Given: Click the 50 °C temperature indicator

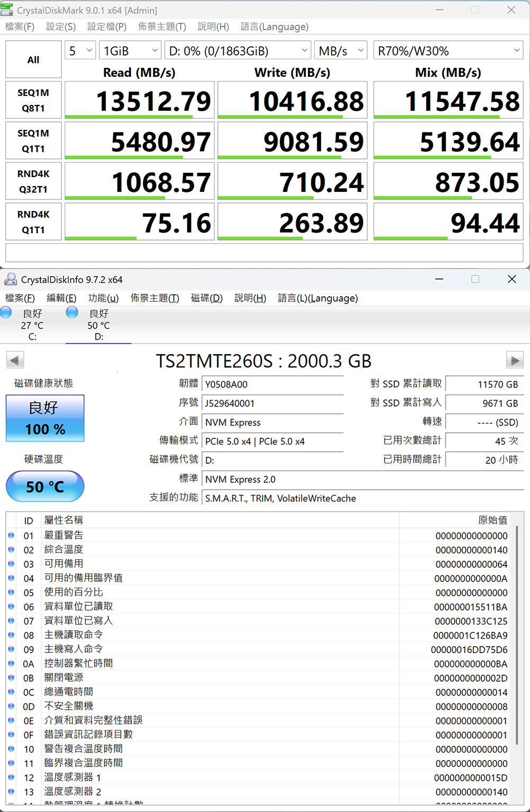Looking at the screenshot, I should [x=45, y=487].
